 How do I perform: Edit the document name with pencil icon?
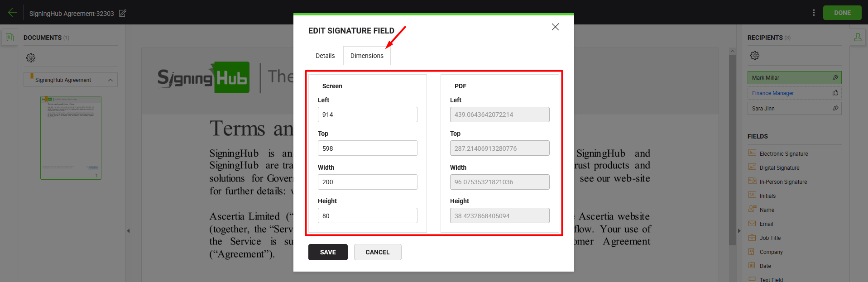point(123,13)
